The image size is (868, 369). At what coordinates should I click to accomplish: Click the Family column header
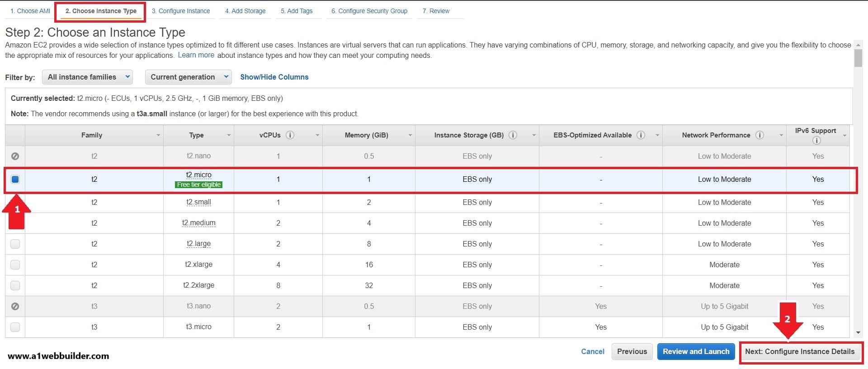(94, 135)
